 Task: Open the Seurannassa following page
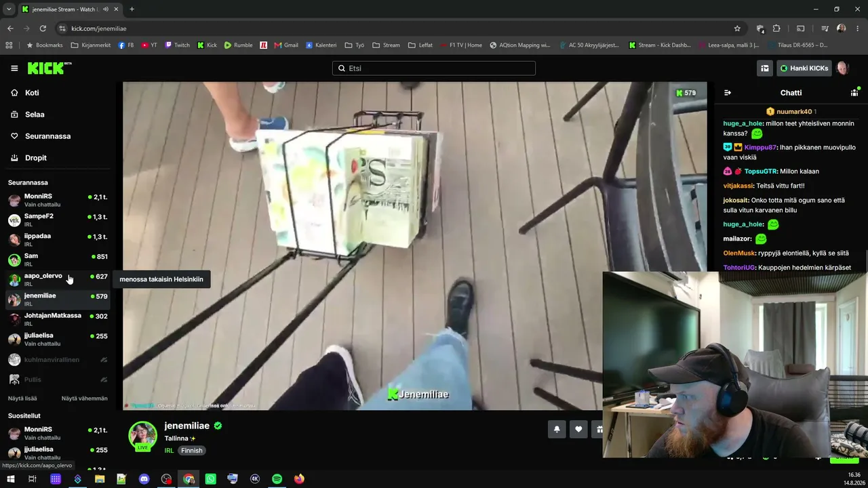click(x=47, y=136)
